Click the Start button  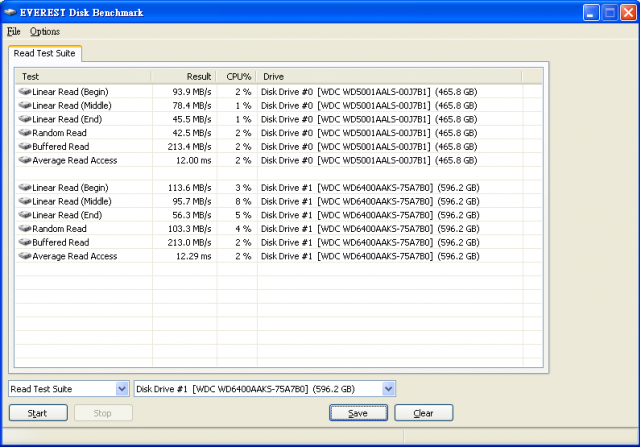point(38,413)
